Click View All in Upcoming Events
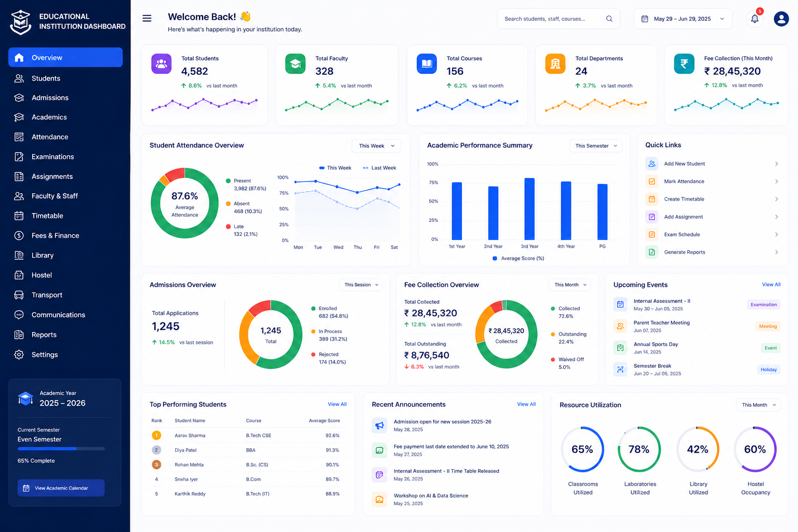The image size is (798, 532). pos(771,285)
